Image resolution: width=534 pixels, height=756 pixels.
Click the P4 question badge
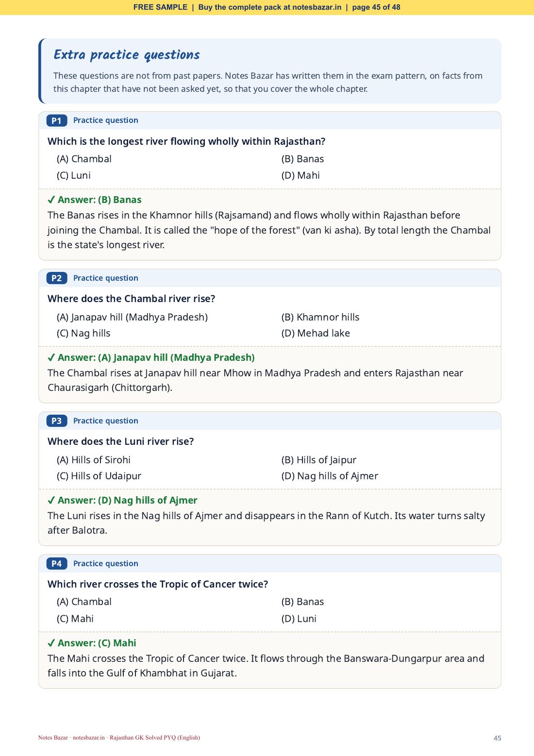tap(57, 564)
